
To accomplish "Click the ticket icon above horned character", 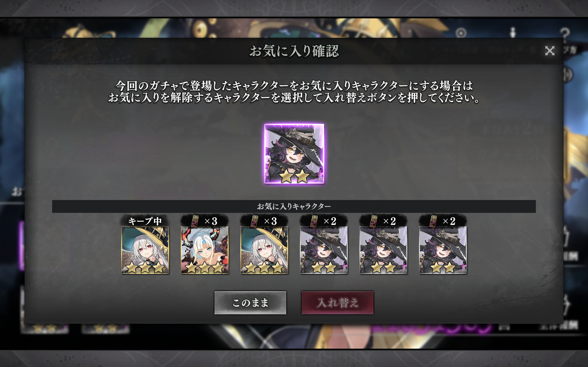I will 195,221.
